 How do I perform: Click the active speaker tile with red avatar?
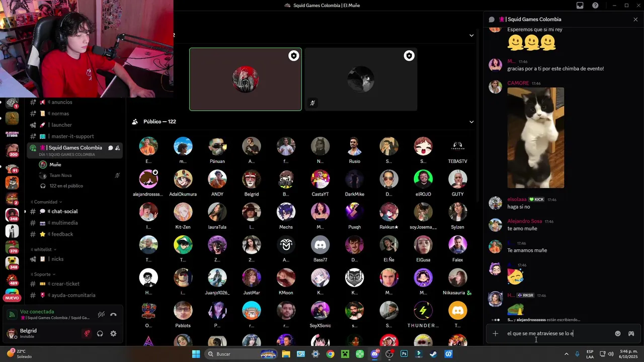coord(246,79)
